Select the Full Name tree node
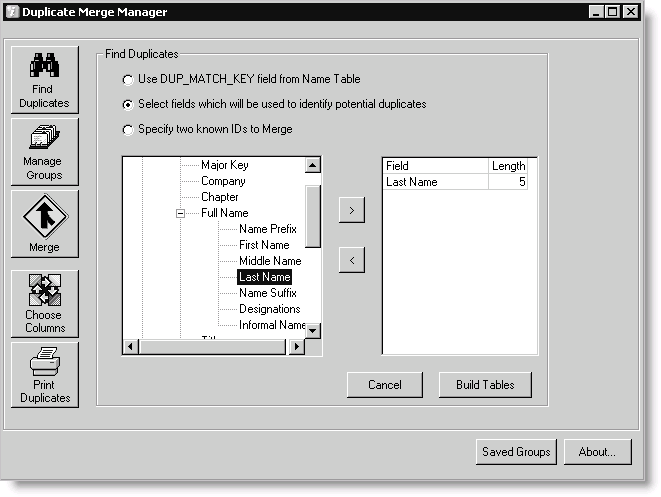The height and width of the screenshot is (497, 661). click(225, 213)
